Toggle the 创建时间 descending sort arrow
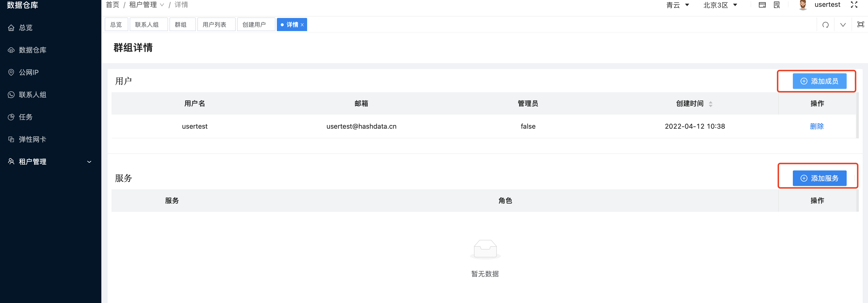 pos(711,106)
